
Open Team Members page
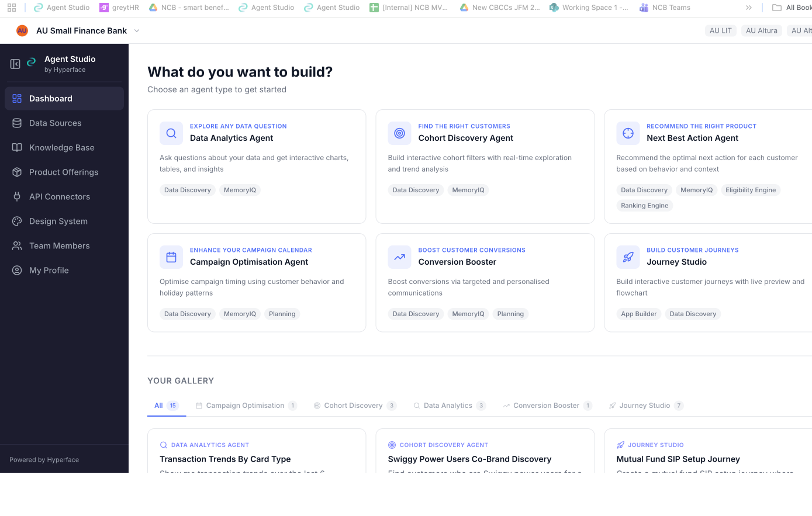point(64,245)
